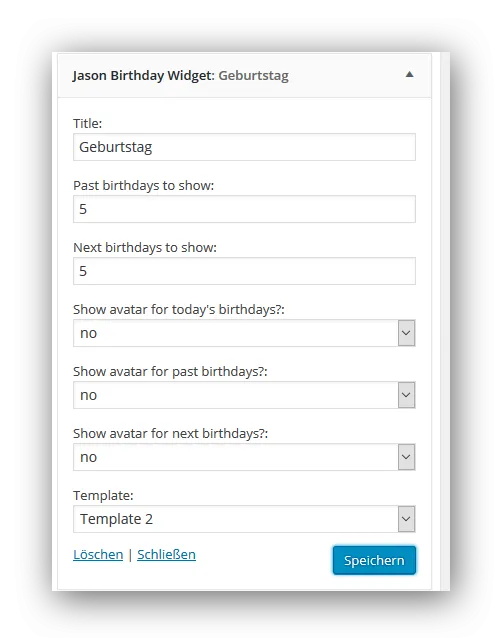Focus the Next birthdays to show field

pos(244,271)
